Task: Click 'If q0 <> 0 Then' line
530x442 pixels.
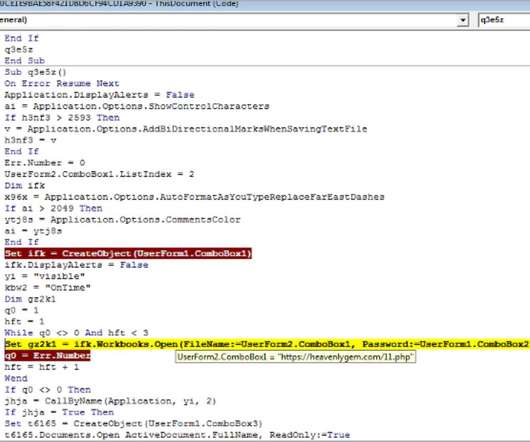Action: (x=48, y=390)
